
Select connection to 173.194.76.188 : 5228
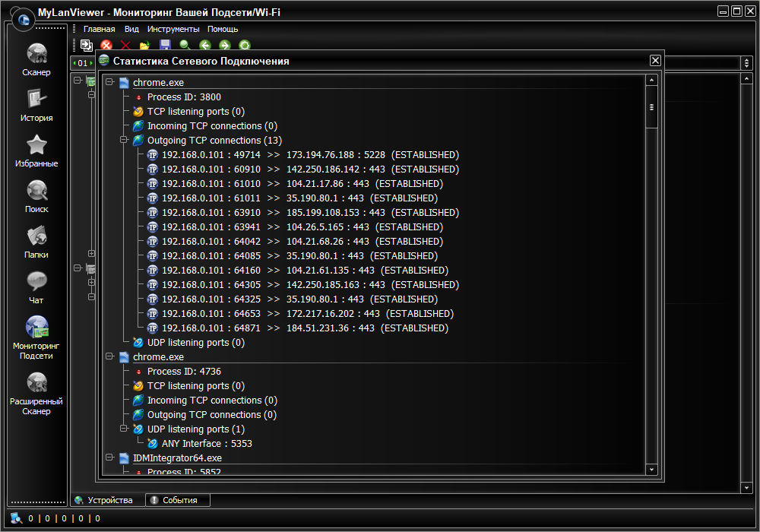pyautogui.click(x=310, y=155)
